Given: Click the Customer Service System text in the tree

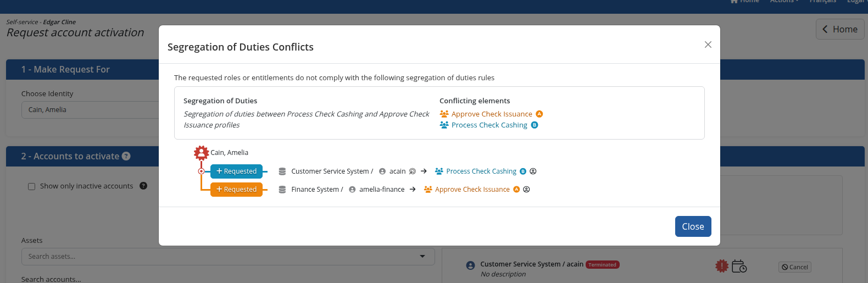Looking at the screenshot, I should [330, 171].
